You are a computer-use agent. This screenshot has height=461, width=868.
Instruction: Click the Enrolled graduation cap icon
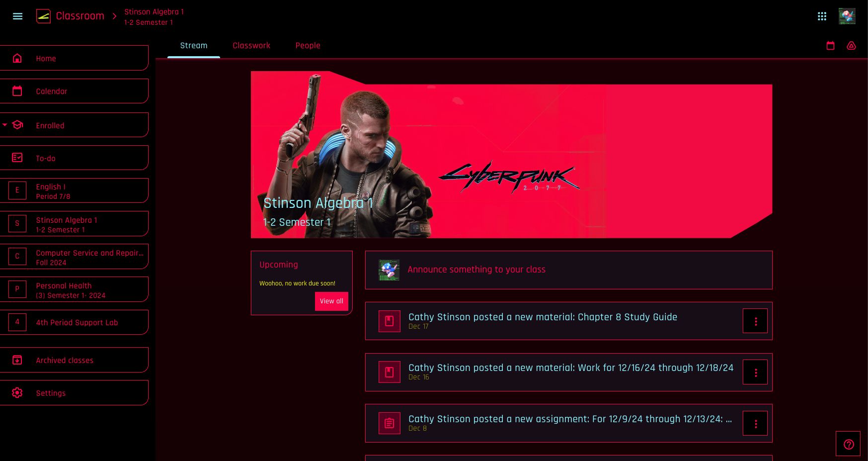18,125
